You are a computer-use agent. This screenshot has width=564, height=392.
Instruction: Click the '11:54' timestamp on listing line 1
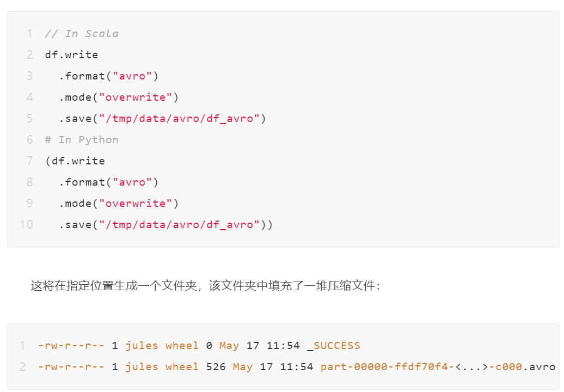click(283, 346)
